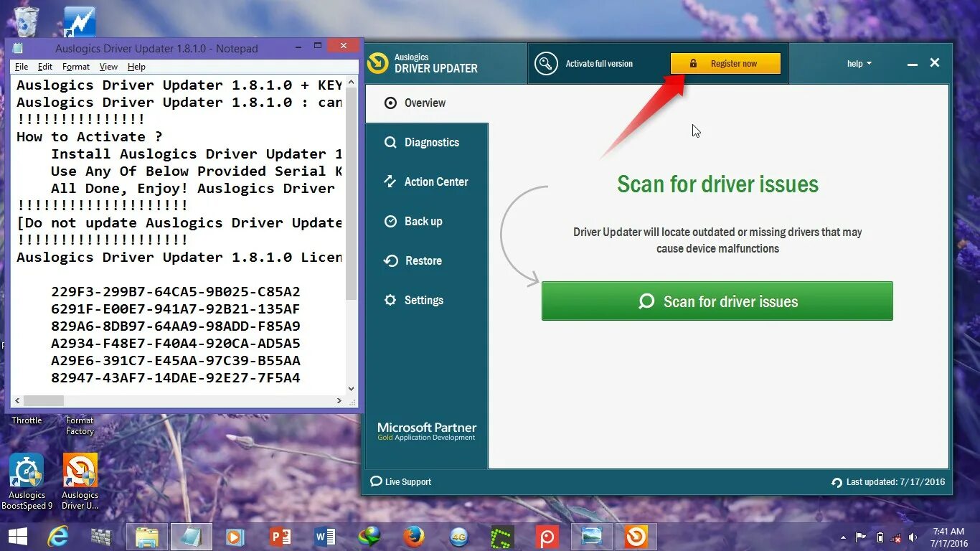
Task: Minimize the Driver Updater window
Action: point(913,64)
